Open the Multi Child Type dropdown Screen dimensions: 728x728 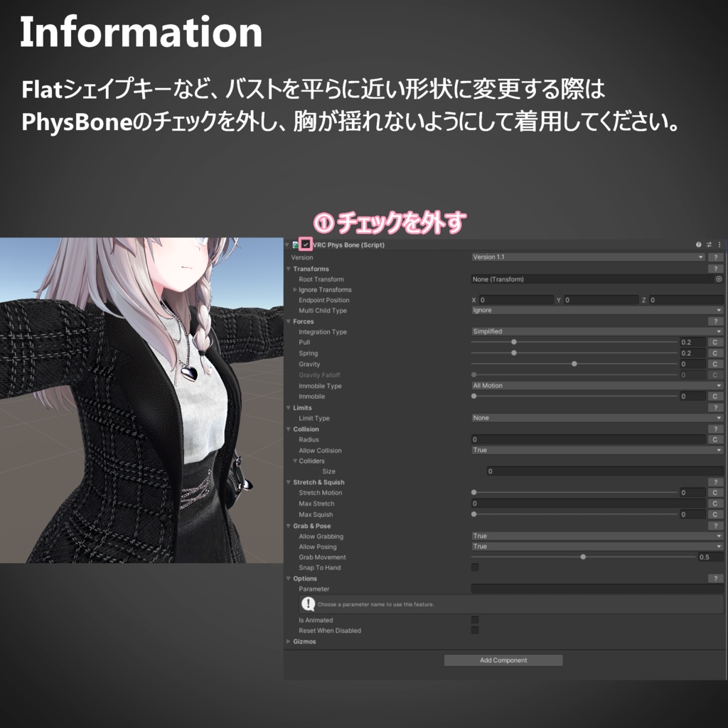pos(596,310)
